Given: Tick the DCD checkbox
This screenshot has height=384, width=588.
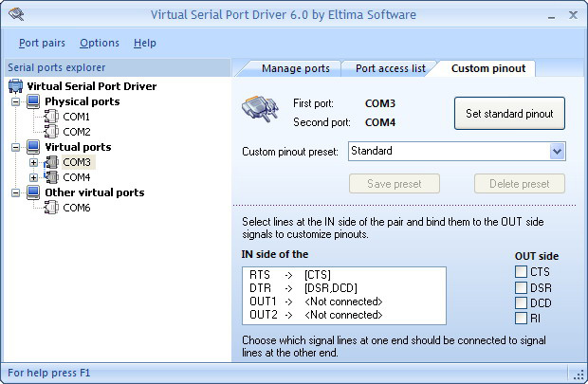Looking at the screenshot, I should coord(521,302).
